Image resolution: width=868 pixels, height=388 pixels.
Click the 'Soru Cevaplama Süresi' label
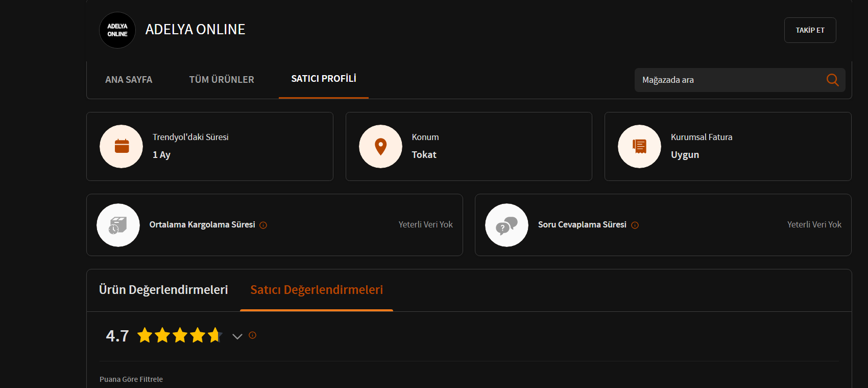[x=582, y=225]
